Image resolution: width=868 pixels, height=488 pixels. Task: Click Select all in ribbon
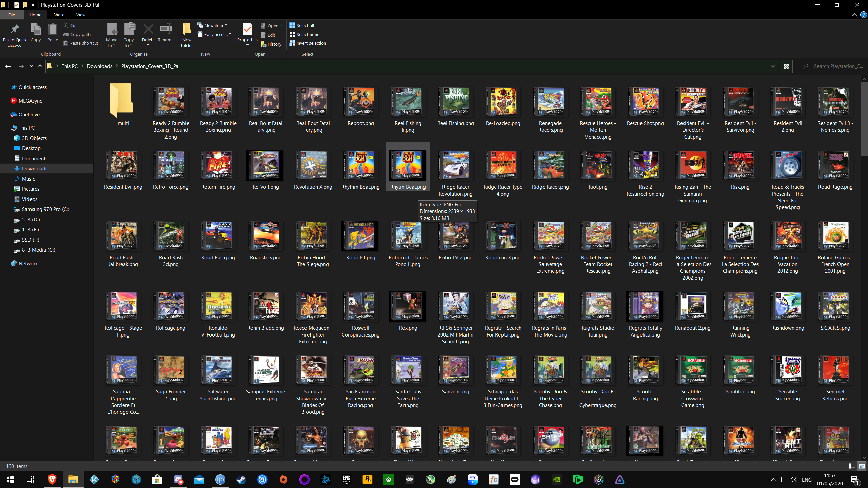[x=302, y=25]
